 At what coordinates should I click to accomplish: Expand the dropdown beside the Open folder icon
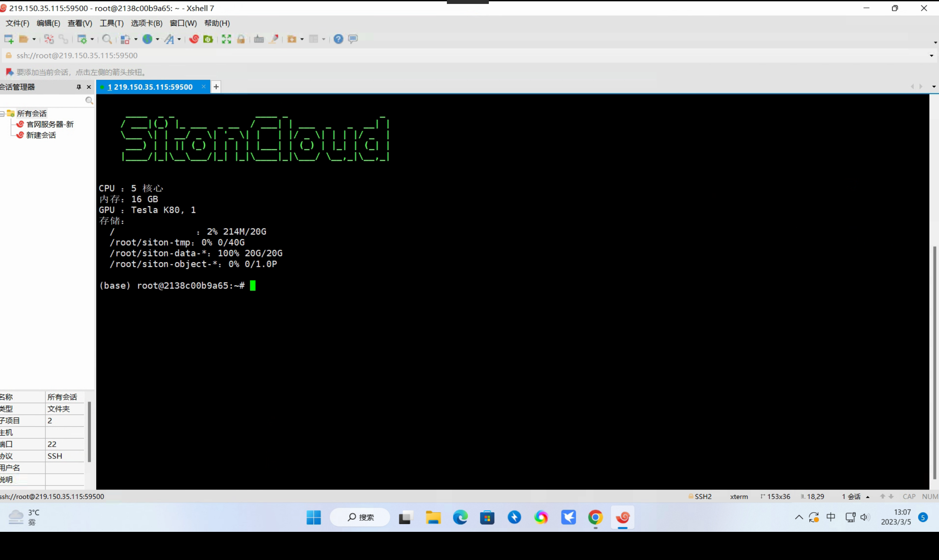pos(34,39)
